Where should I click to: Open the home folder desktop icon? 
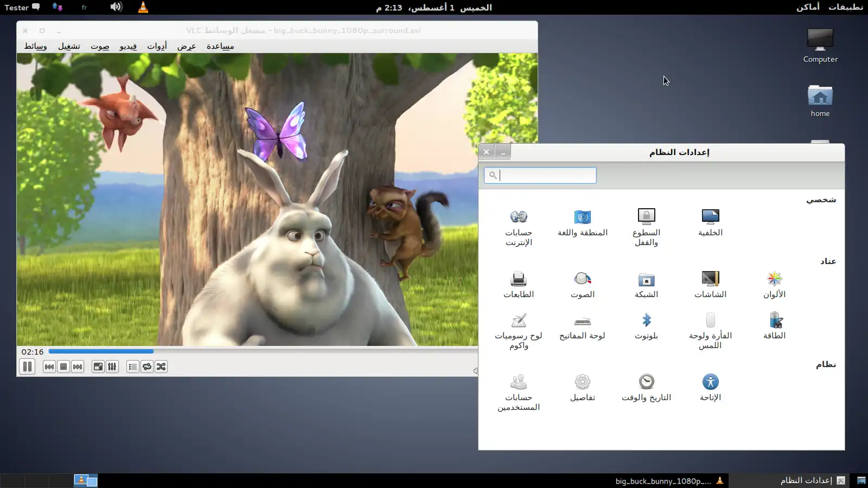(820, 101)
